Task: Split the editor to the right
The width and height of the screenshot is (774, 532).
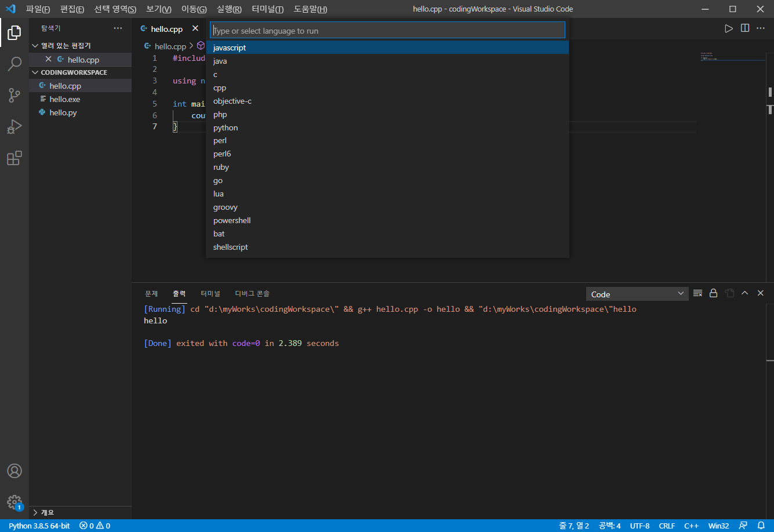Action: [x=745, y=28]
